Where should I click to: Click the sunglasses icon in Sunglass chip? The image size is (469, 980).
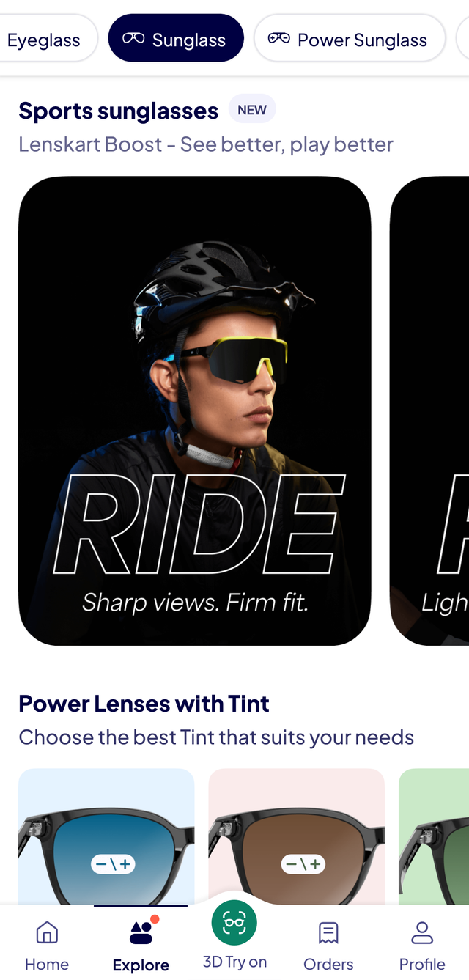click(x=133, y=39)
